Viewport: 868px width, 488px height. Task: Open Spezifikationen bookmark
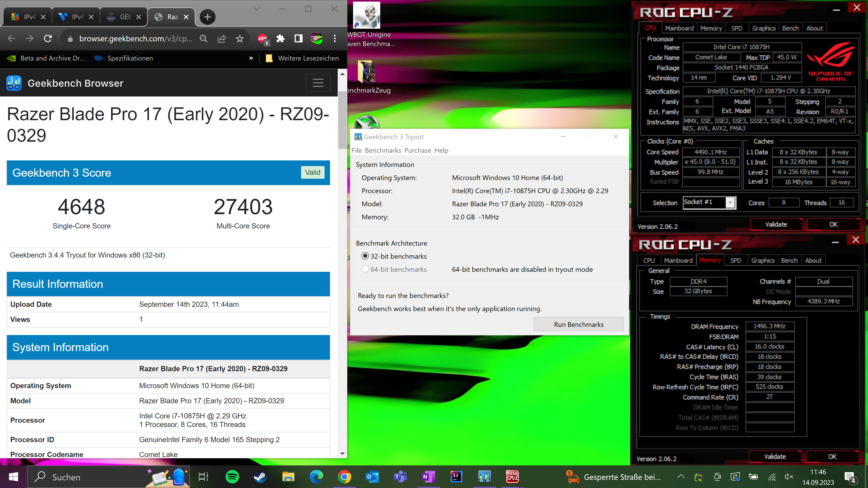coord(124,58)
